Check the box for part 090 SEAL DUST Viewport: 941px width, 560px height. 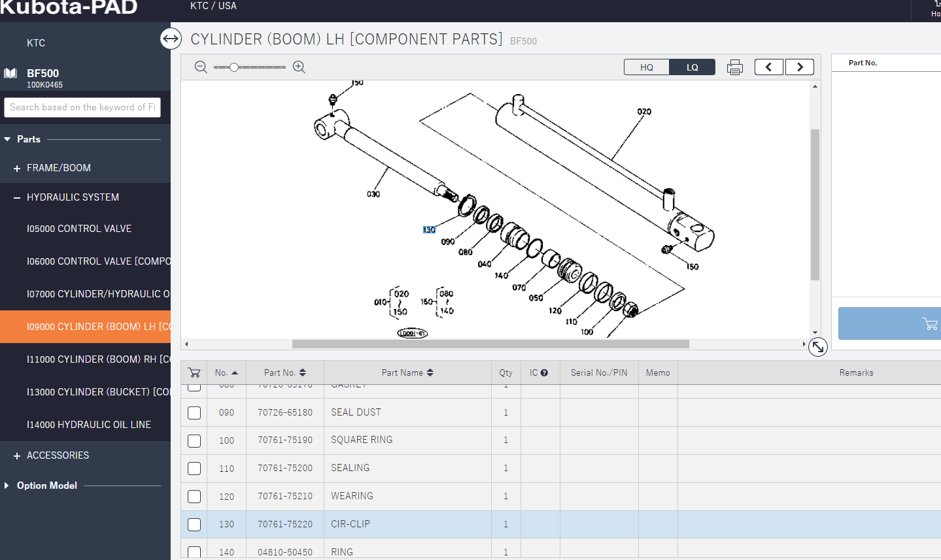coord(194,413)
